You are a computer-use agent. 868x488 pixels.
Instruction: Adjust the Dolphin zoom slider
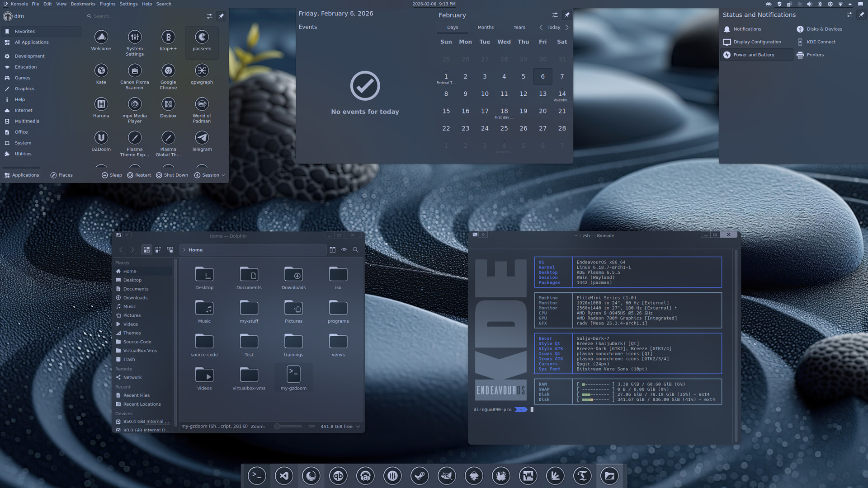(x=277, y=427)
